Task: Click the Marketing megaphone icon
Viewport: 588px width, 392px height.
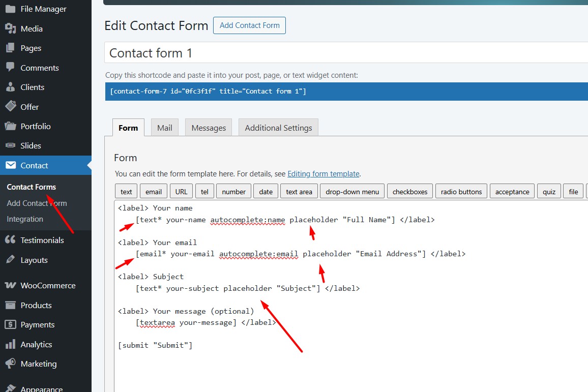Action: tap(11, 364)
